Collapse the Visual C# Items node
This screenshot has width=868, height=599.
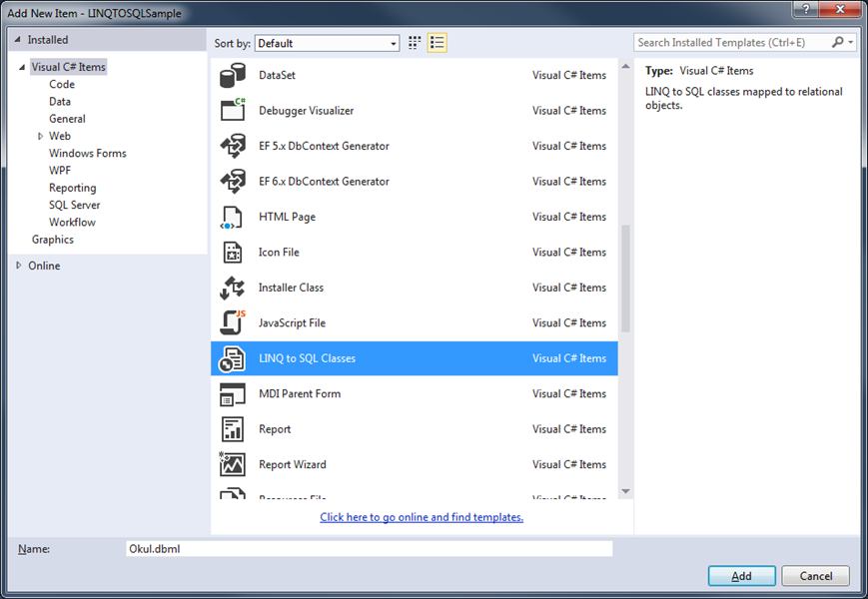[x=22, y=67]
